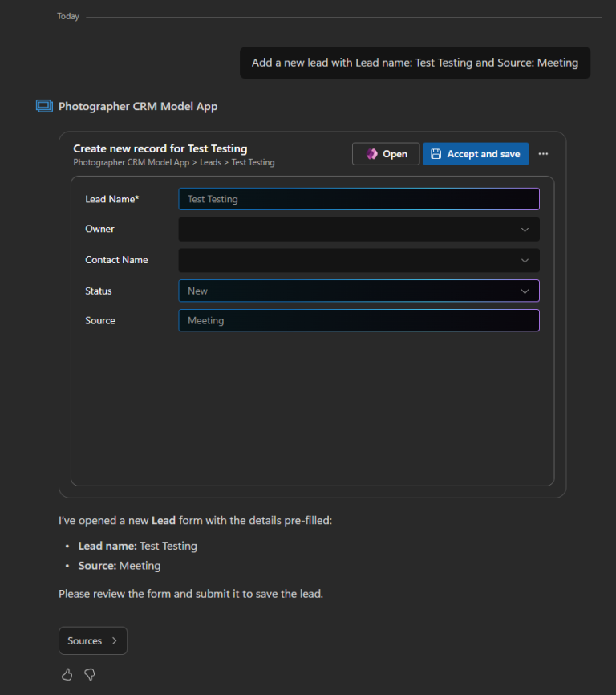The height and width of the screenshot is (695, 616).
Task: Click the arrow icon in Sources
Action: 114,640
